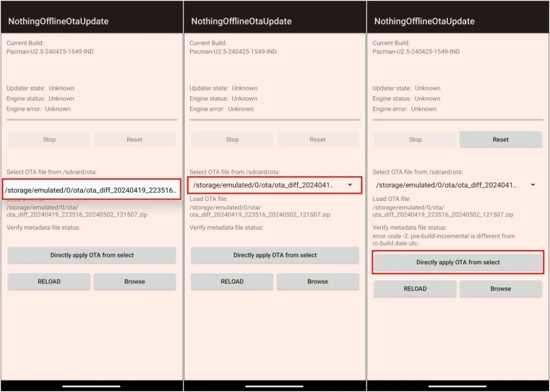Screen dimensions: 550x392
Task: Tap Browse in the left screen
Action: pos(135,281)
